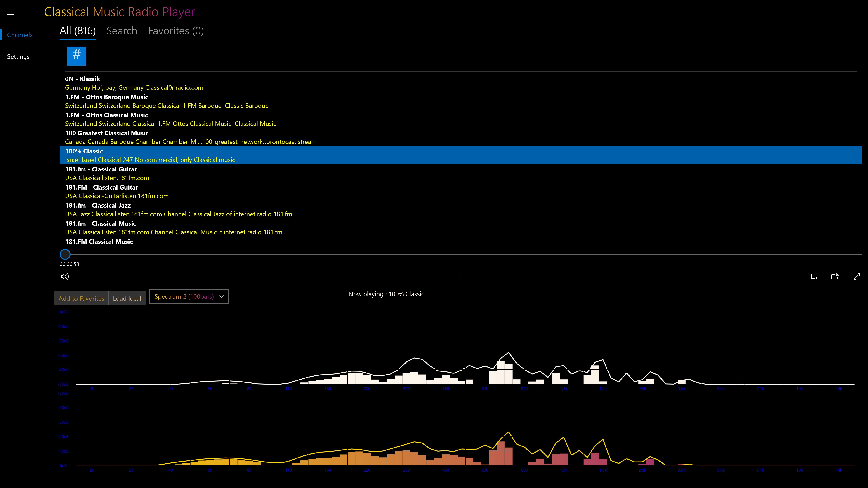The image size is (868, 488).
Task: Click the playback seek slider thumb
Action: pyautogui.click(x=65, y=254)
